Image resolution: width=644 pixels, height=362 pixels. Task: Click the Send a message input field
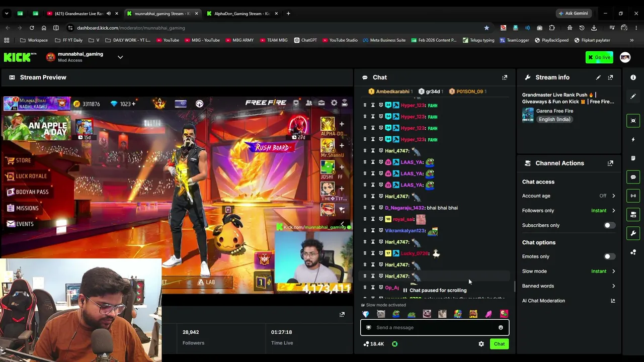click(x=435, y=328)
